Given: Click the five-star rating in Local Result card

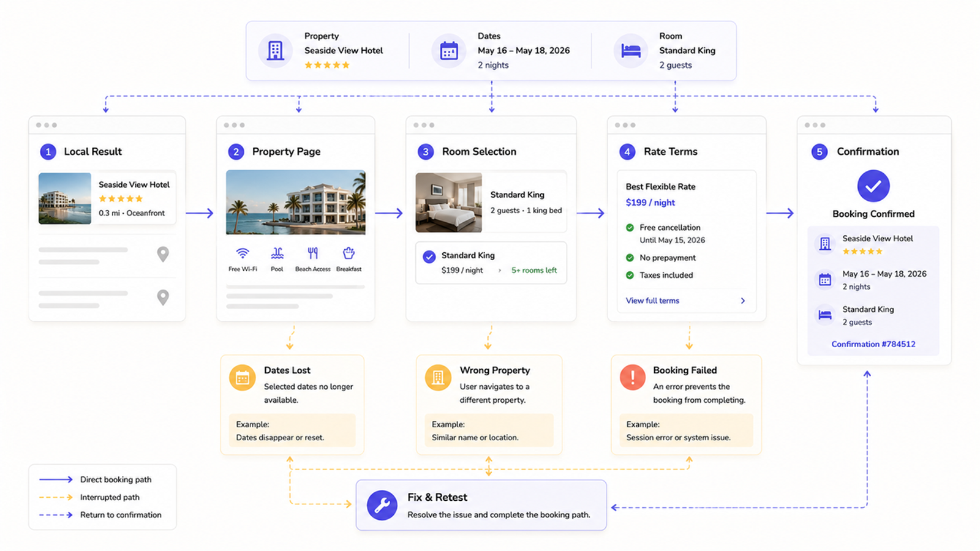Looking at the screenshot, I should point(121,198).
